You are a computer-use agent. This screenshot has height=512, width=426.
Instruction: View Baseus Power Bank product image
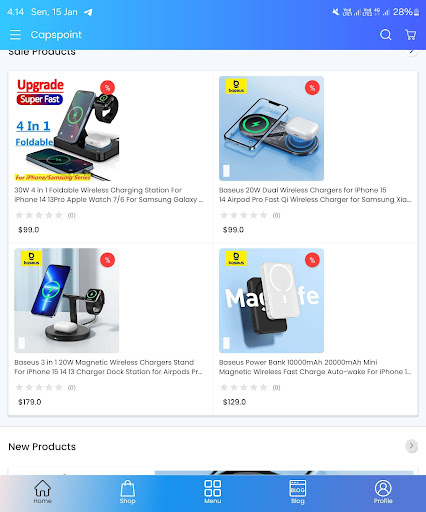point(271,300)
